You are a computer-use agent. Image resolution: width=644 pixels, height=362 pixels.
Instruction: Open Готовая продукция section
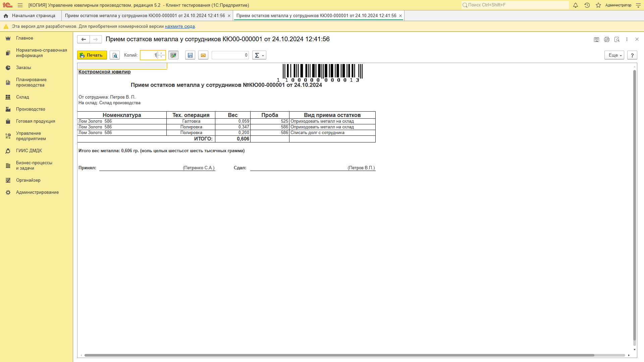[36, 121]
